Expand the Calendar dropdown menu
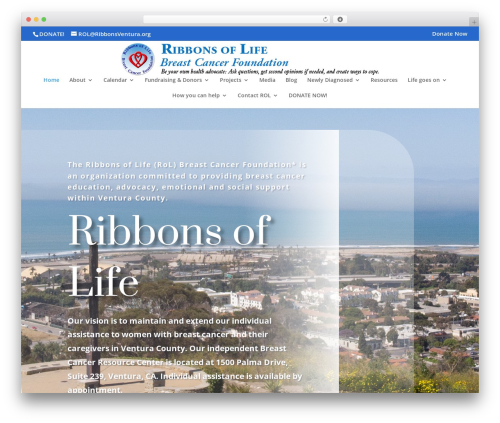500x423 pixels. coord(118,80)
